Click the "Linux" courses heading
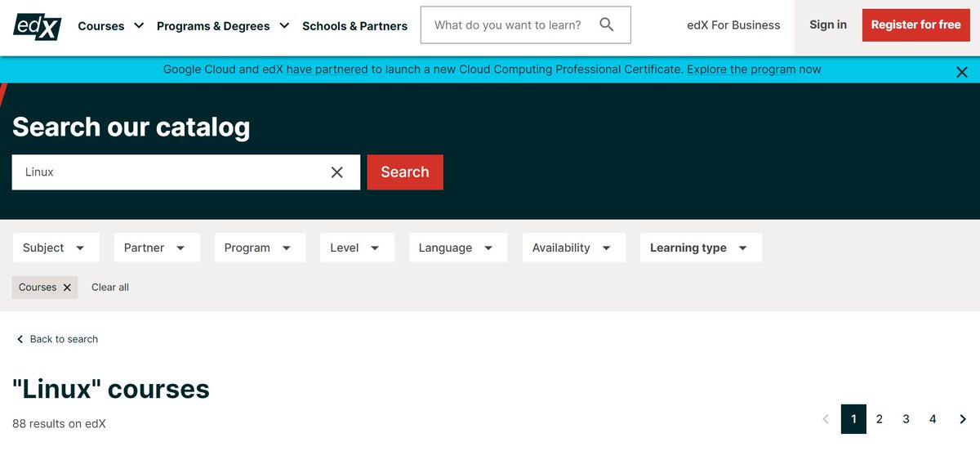Viewport: 980px width, 451px height. click(x=111, y=389)
